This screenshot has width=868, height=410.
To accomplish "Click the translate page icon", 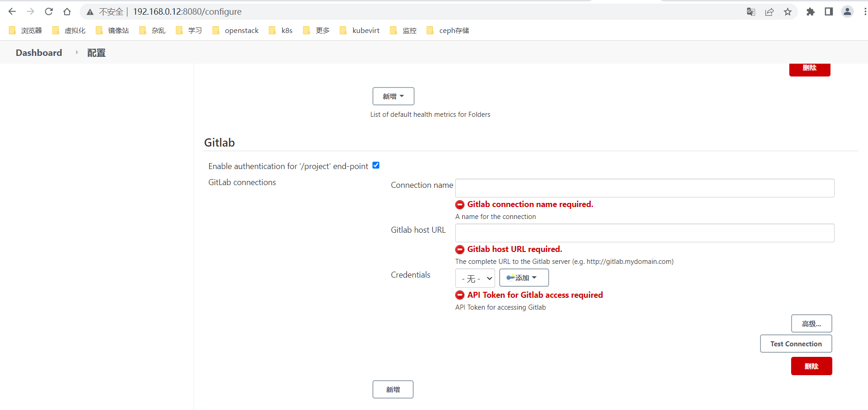I will tap(751, 11).
